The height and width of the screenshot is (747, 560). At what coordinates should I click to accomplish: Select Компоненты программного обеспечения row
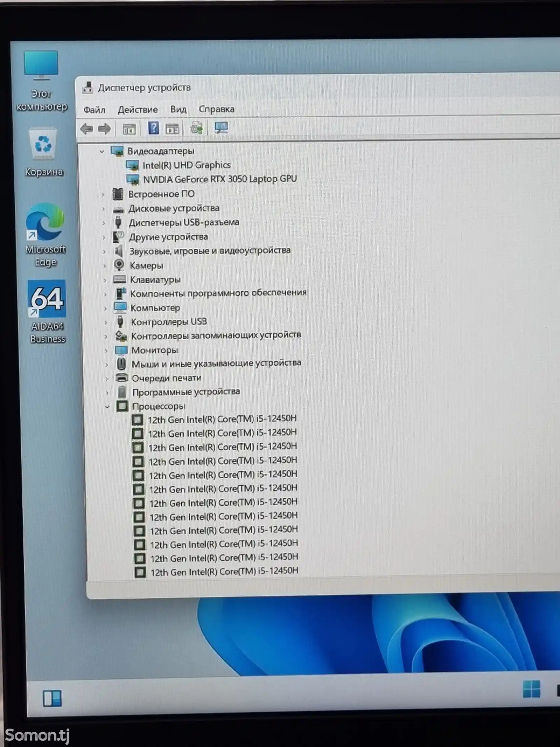218,293
